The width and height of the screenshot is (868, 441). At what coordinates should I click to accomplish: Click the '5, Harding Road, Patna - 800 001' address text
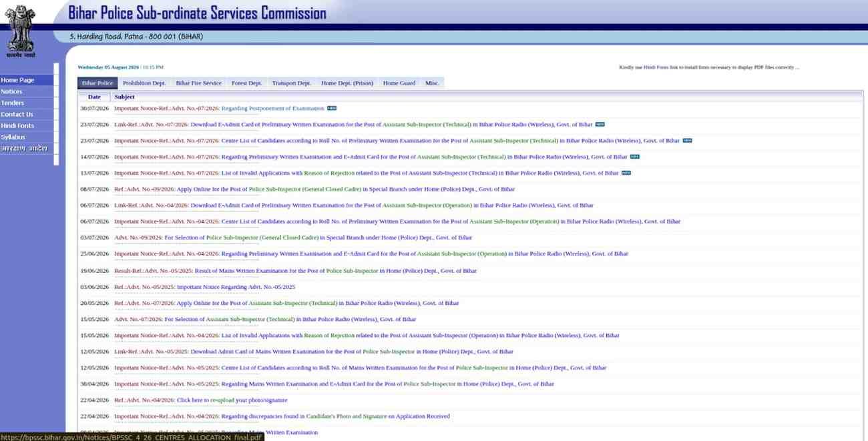click(x=136, y=37)
